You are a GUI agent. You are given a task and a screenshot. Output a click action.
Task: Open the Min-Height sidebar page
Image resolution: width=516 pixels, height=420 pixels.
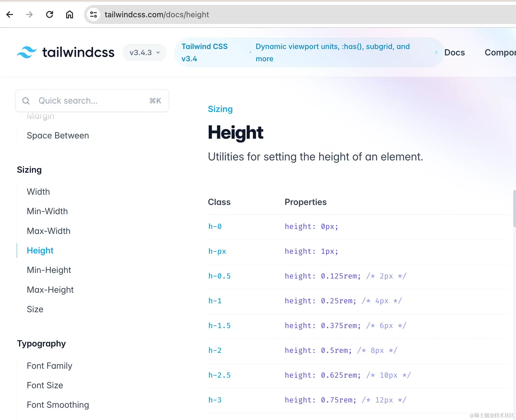tap(49, 270)
